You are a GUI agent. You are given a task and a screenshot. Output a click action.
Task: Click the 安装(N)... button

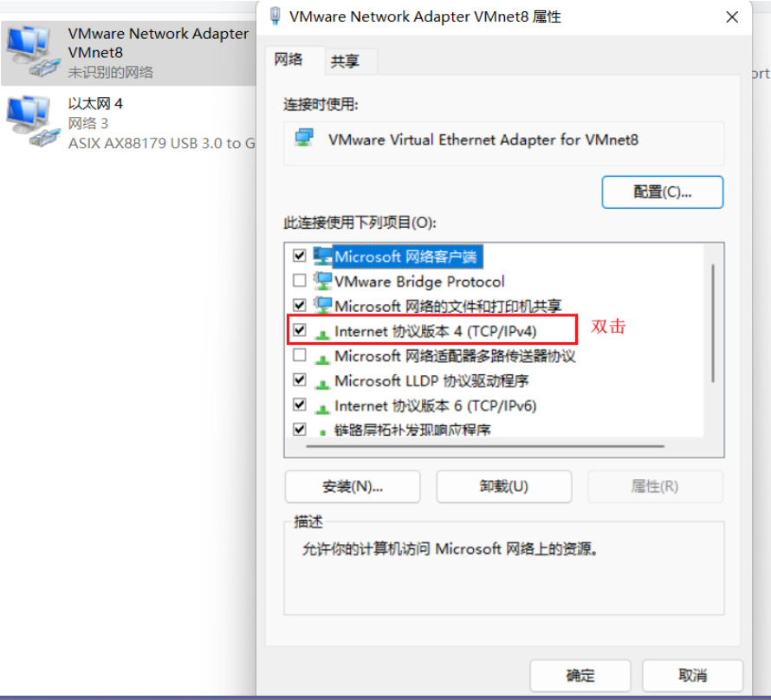click(353, 487)
